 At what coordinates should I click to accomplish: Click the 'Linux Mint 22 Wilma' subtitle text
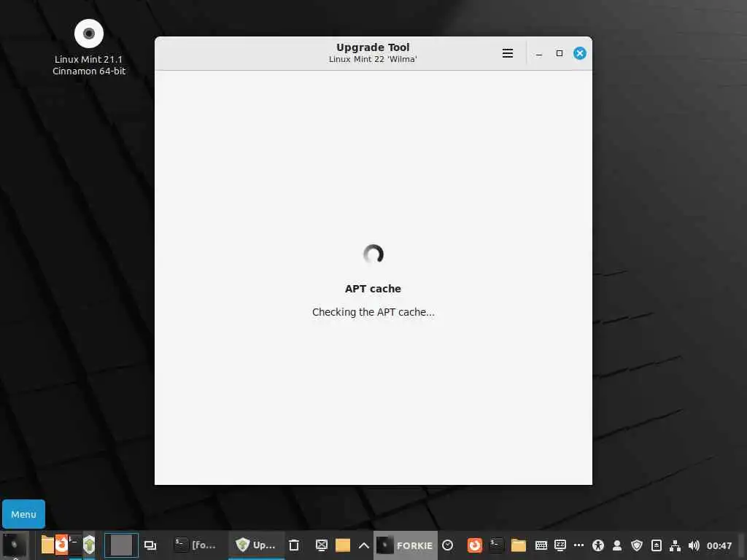[x=373, y=59]
